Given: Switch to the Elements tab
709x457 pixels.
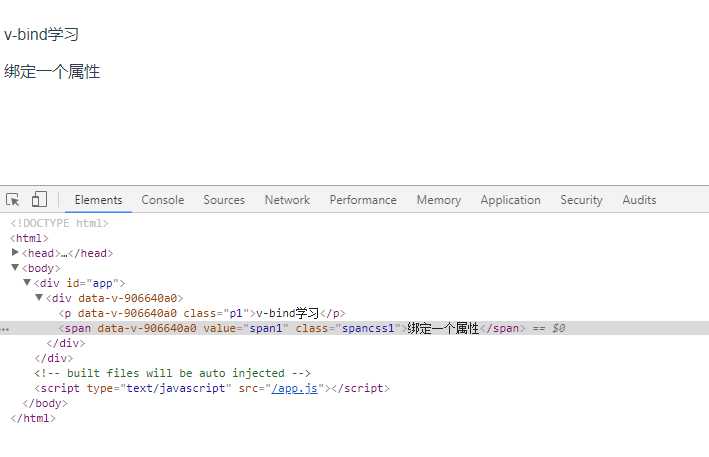Looking at the screenshot, I should 98,200.
